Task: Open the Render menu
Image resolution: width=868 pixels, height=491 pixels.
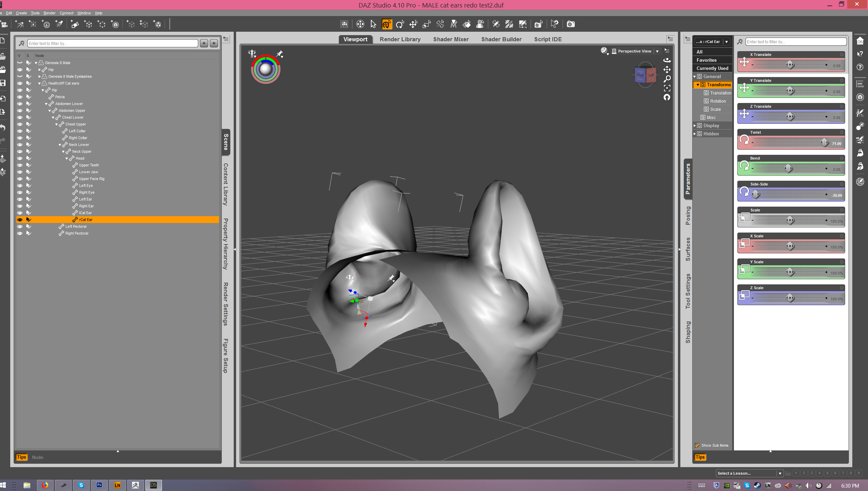Action: [x=49, y=13]
